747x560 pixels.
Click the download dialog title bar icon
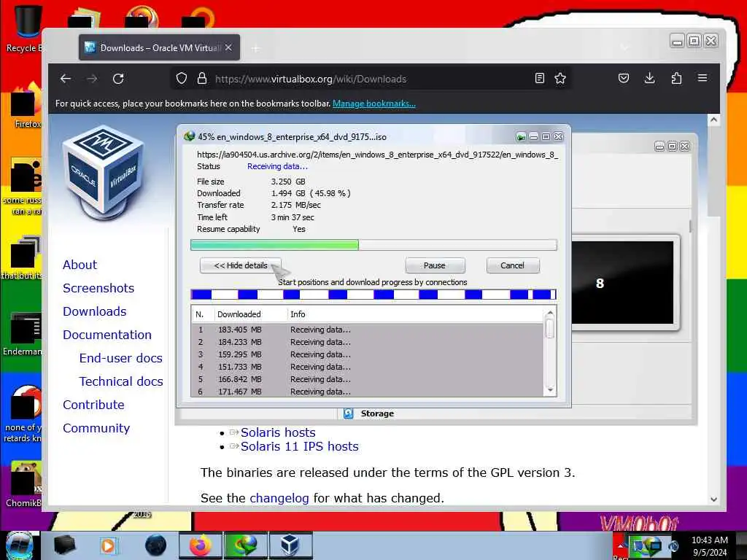(189, 136)
